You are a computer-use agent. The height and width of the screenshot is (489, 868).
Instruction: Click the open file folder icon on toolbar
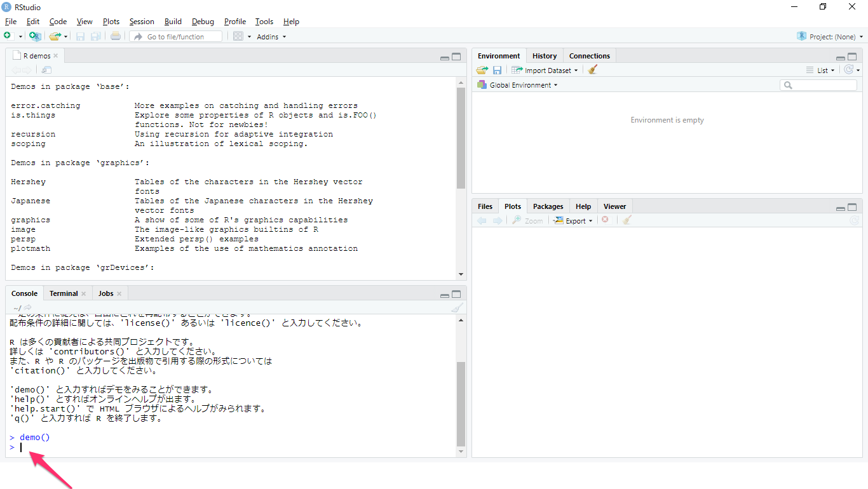(54, 36)
